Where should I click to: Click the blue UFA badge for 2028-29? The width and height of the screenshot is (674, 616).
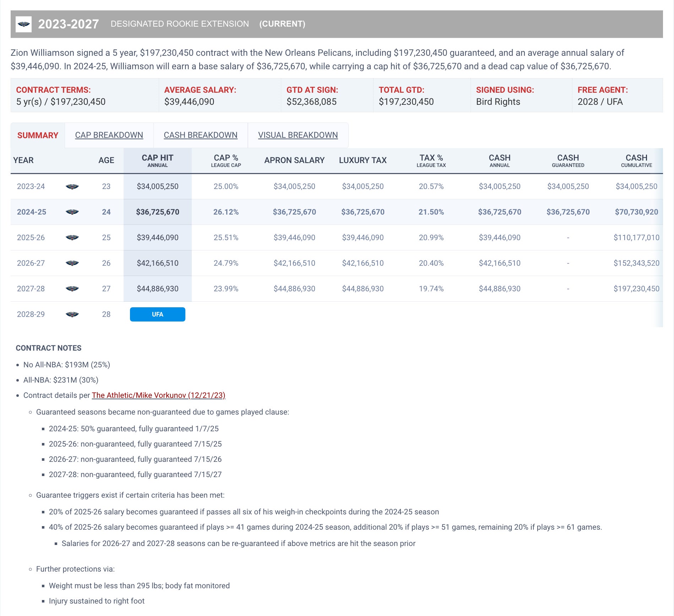(157, 314)
